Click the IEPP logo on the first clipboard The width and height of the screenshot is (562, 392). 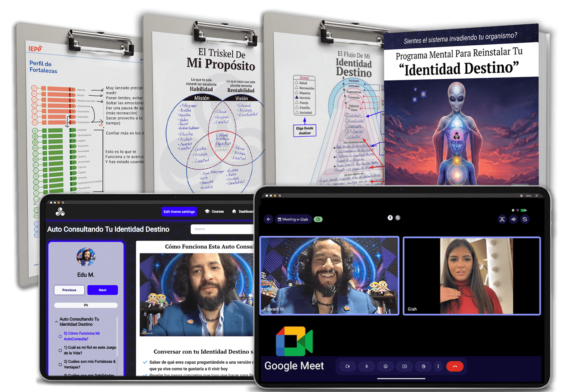point(36,49)
